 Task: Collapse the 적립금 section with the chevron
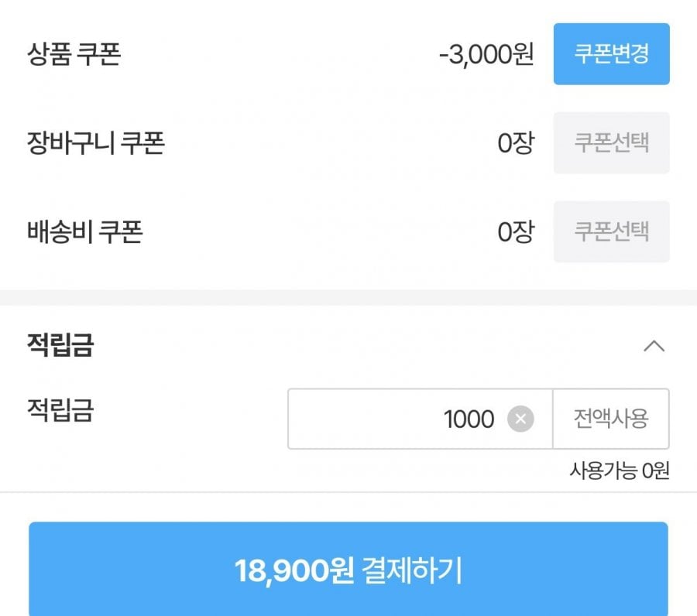(x=654, y=346)
